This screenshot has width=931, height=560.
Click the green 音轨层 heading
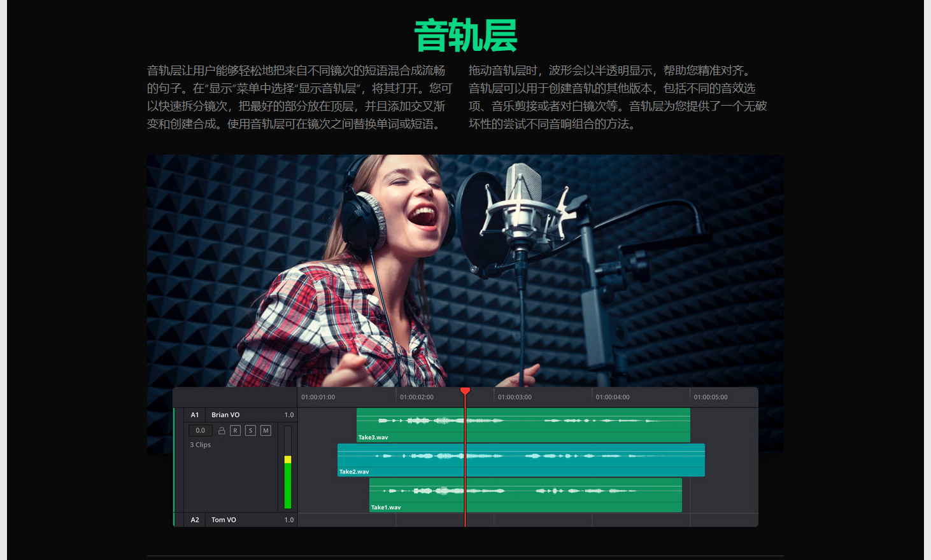(x=466, y=36)
